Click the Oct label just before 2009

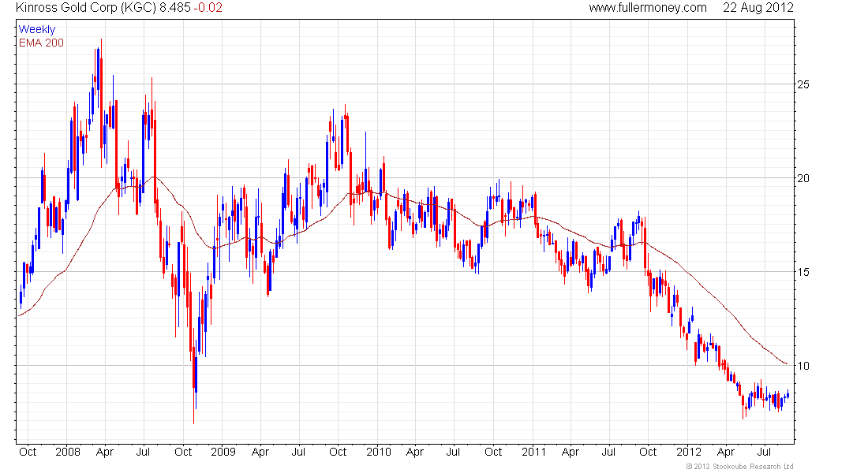(183, 452)
